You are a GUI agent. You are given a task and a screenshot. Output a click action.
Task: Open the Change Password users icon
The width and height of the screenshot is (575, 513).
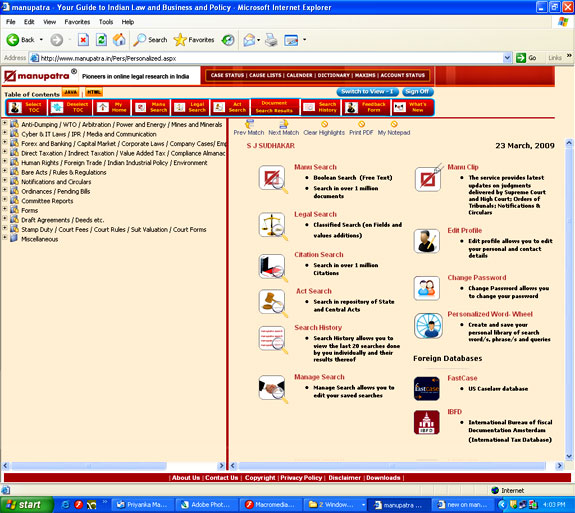pyautogui.click(x=426, y=288)
